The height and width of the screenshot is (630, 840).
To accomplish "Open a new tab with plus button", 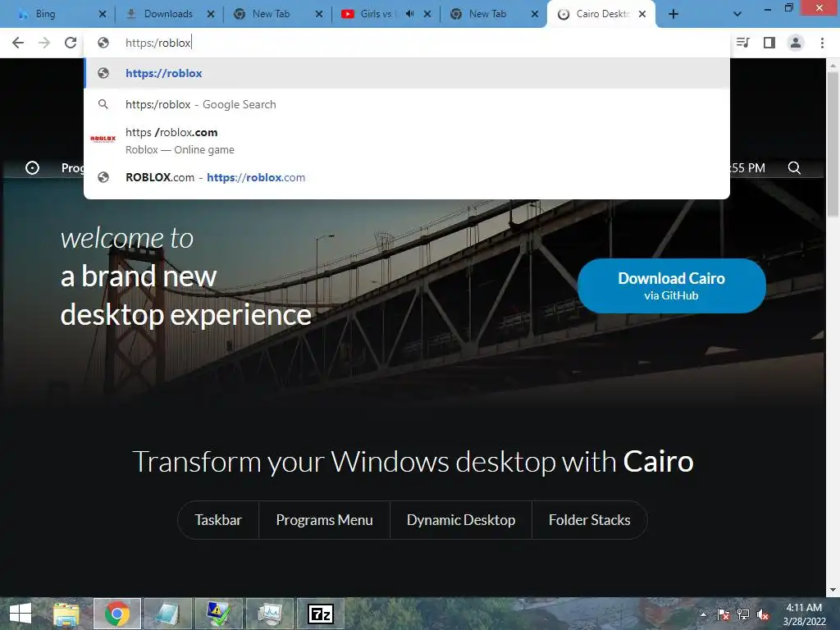I will coord(673,14).
